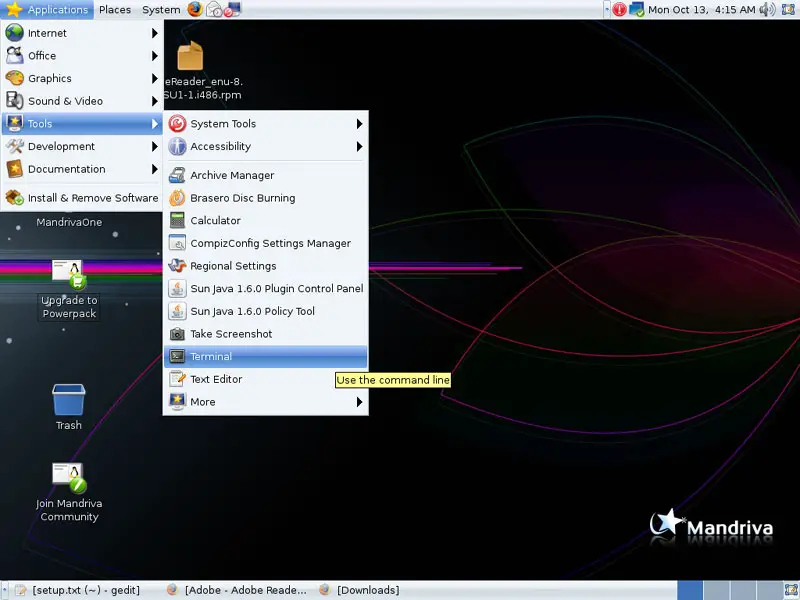Viewport: 800px width, 600px height.
Task: Select the highlighted Tools menu entry
Action: pos(82,123)
